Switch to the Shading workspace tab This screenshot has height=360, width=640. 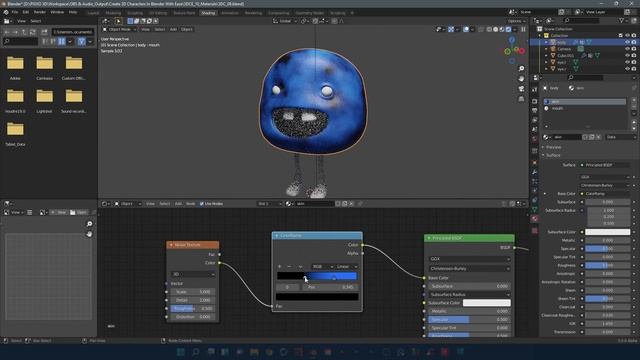[208, 13]
